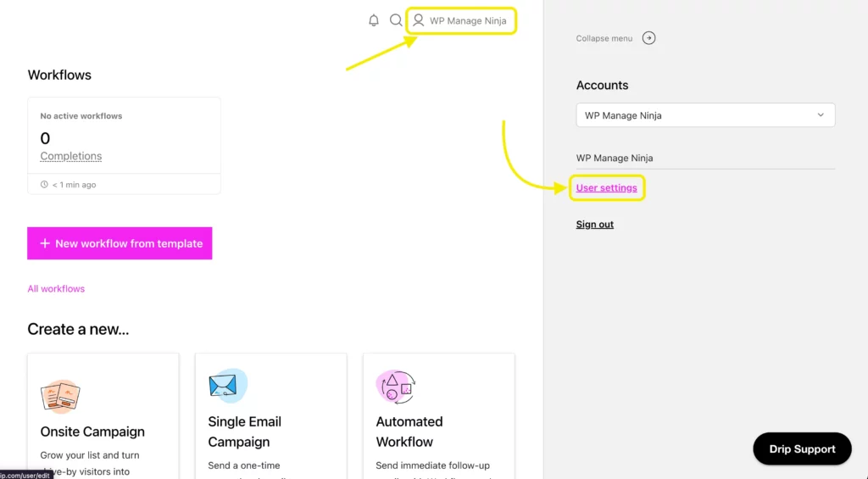Image resolution: width=868 pixels, height=479 pixels.
Task: Click the search magnifier icon
Action: coord(396,20)
